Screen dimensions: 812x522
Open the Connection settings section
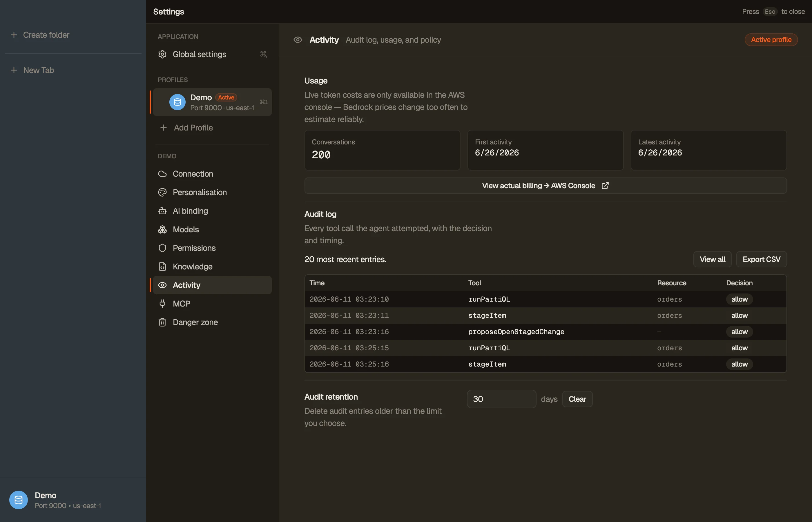(x=212, y=174)
